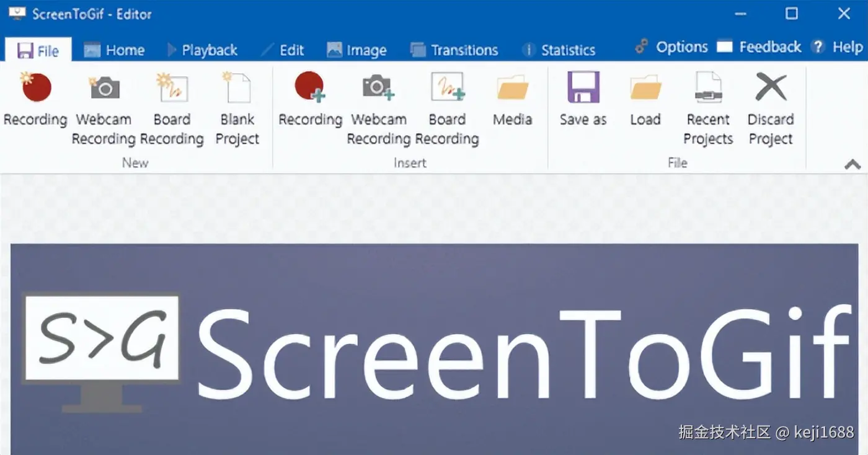
Task: Maximize the Editor window
Action: 792,14
